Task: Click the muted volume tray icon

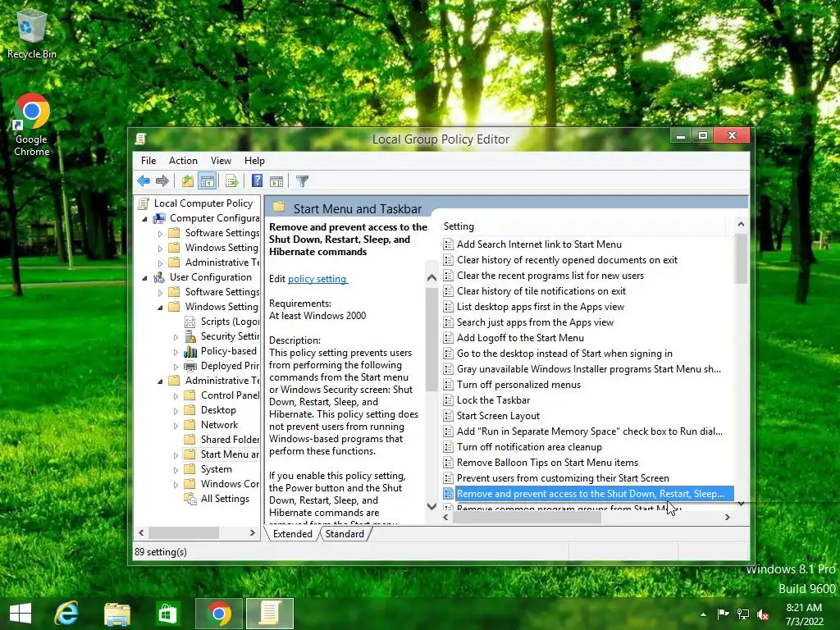Action: pos(763,614)
